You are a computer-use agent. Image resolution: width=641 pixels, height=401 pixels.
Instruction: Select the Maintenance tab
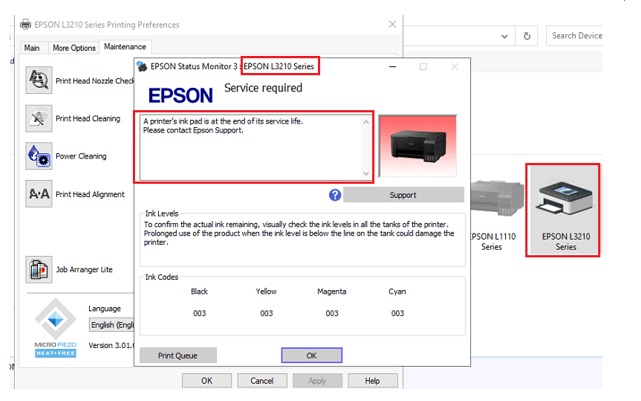tap(125, 47)
